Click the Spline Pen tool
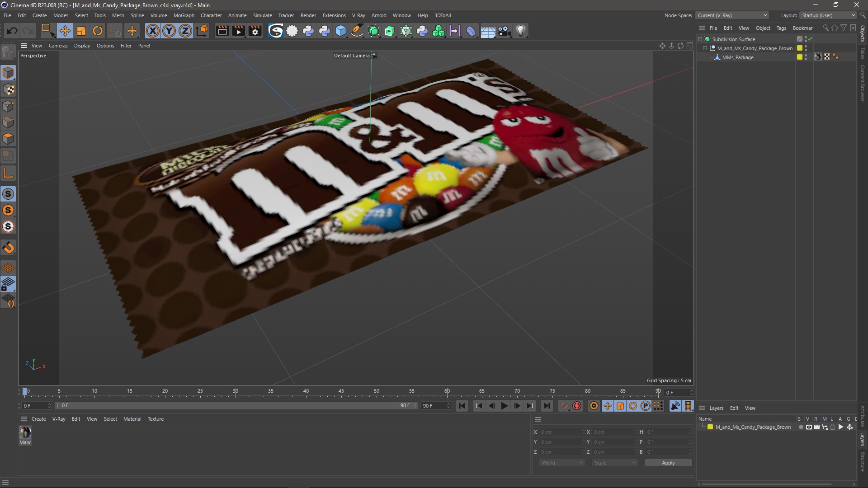The width and height of the screenshot is (868, 488). point(357,31)
